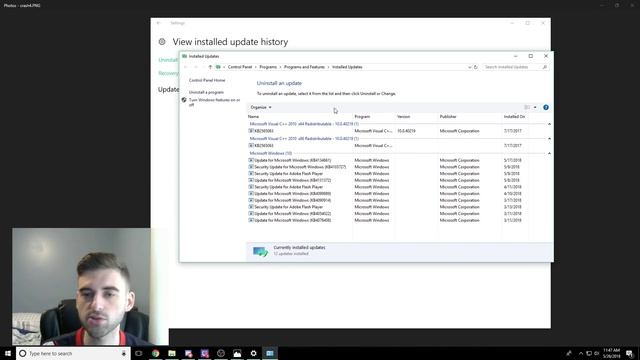Click version 10.0.40219 cell
The image size is (640, 360).
[407, 131]
